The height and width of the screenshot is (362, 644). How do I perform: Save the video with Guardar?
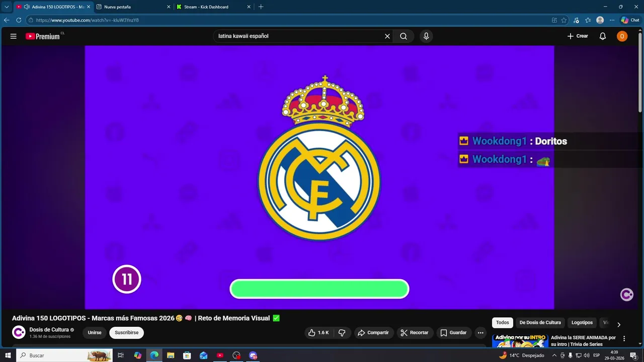454,333
